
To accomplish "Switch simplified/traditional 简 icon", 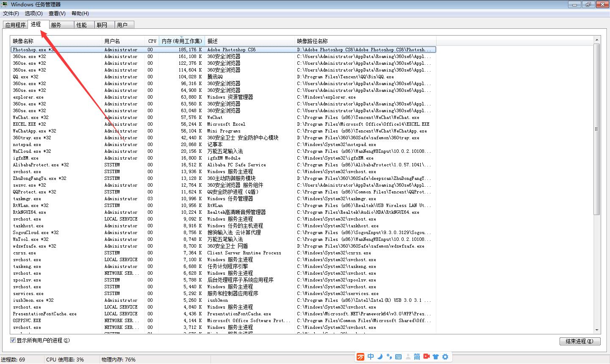I will coord(417,357).
